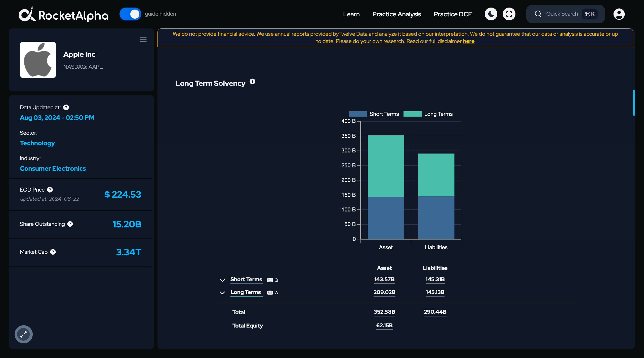Open the Consumer Electronics industry link

pos(53,168)
